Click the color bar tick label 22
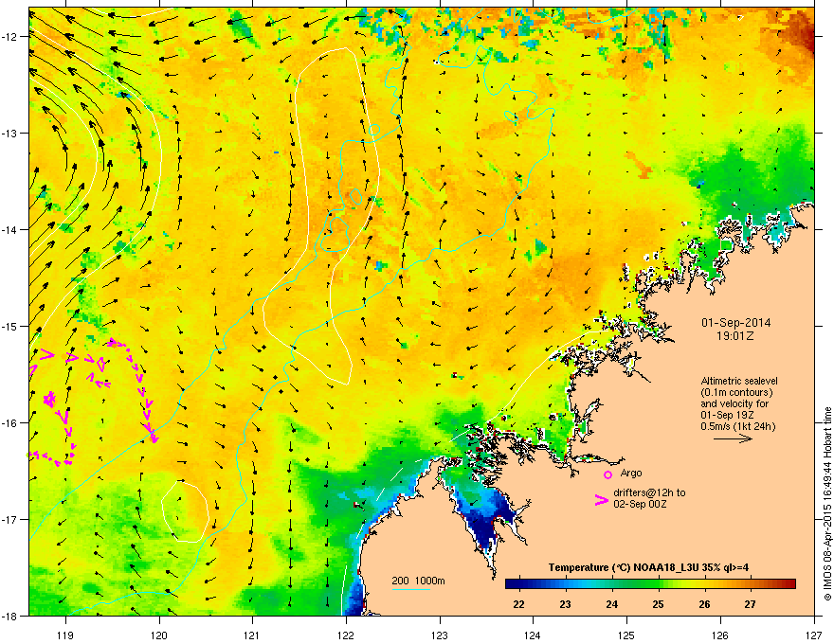 [518, 604]
